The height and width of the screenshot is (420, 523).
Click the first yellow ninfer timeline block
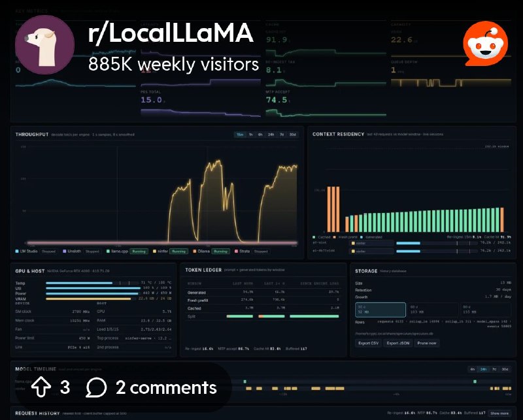coord(248,389)
